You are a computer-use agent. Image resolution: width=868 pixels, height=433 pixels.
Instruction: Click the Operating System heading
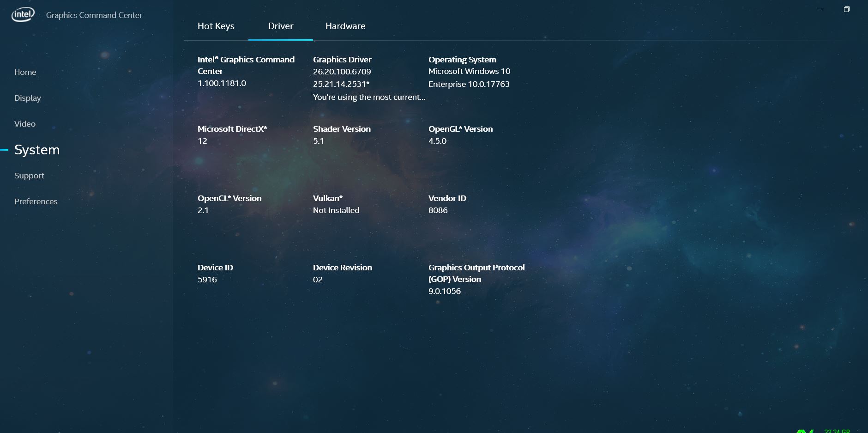(462, 60)
